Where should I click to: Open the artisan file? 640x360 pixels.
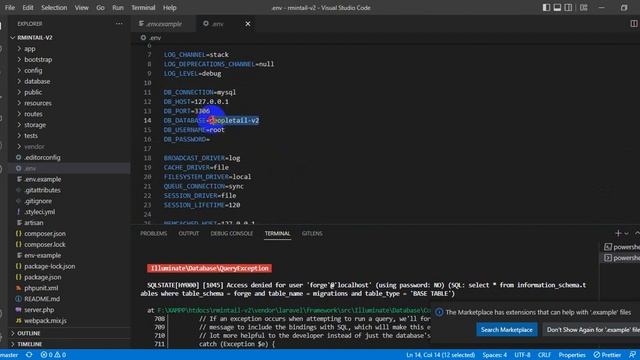point(33,222)
